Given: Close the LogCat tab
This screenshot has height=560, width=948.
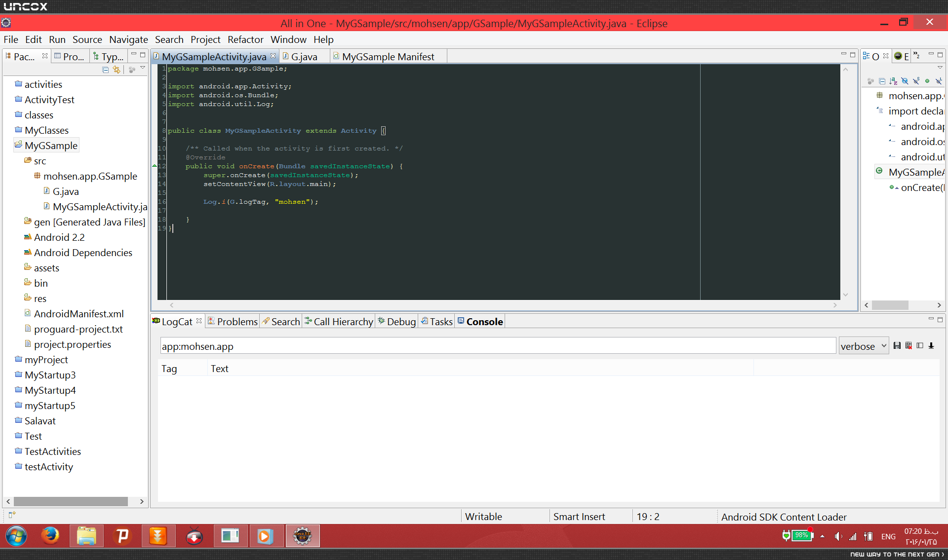Looking at the screenshot, I should click(x=199, y=321).
